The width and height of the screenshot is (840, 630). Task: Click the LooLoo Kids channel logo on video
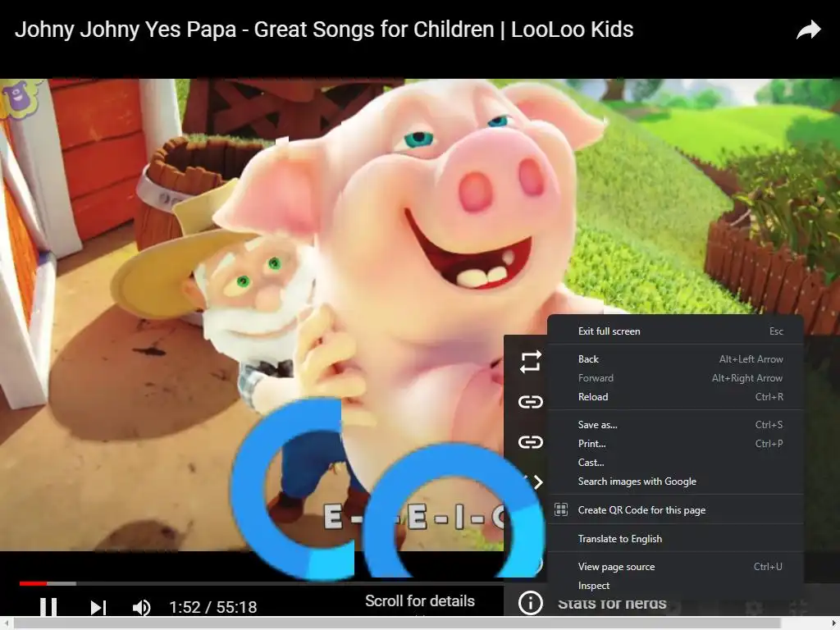point(21,98)
